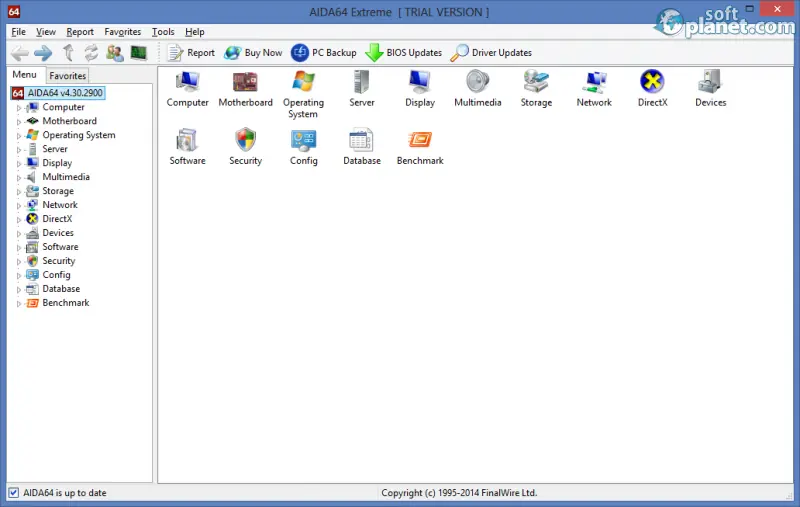Open the Devices icon in main pane
The image size is (800, 507).
tap(710, 82)
